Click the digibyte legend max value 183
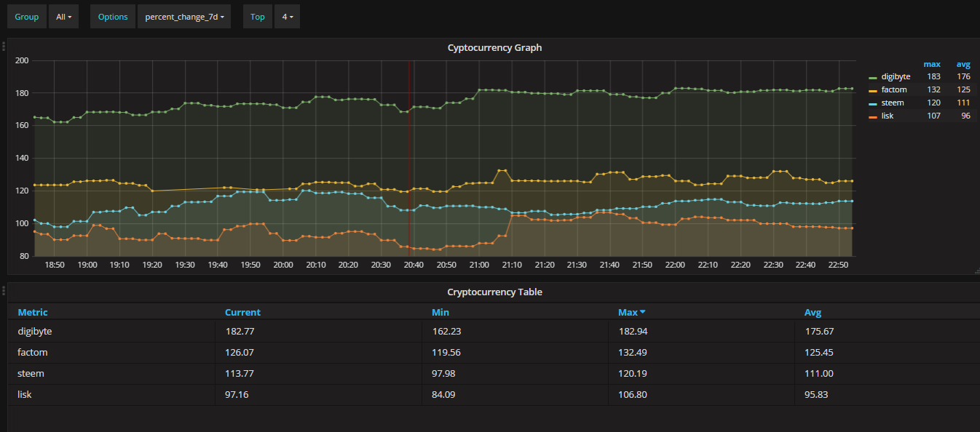Screen dimensions: 980x432 933,76
